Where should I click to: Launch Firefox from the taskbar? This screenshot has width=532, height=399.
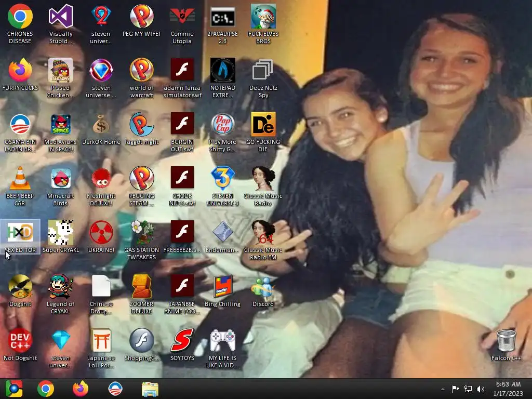point(81,389)
